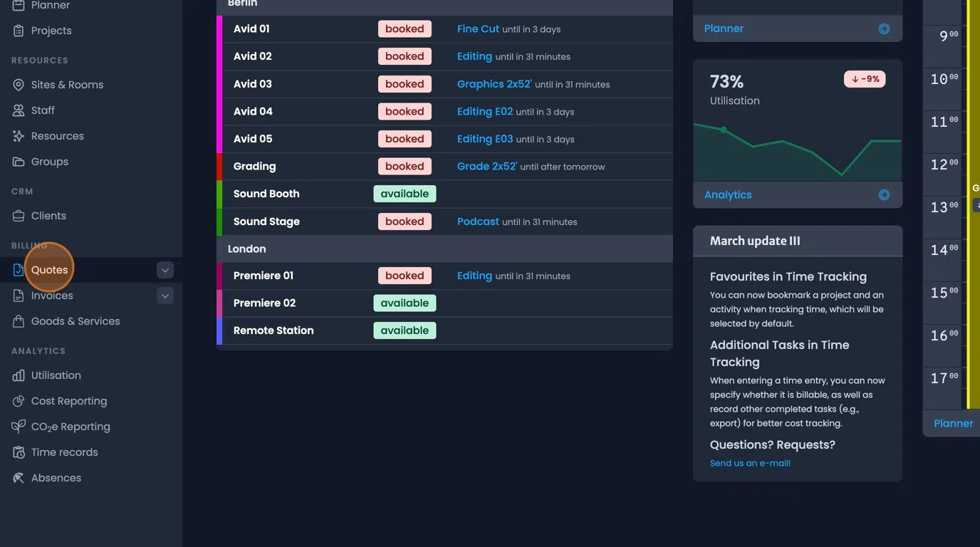Click the green color strip beside Sound Booth
Image resolution: width=980 pixels, height=547 pixels.
coord(218,193)
